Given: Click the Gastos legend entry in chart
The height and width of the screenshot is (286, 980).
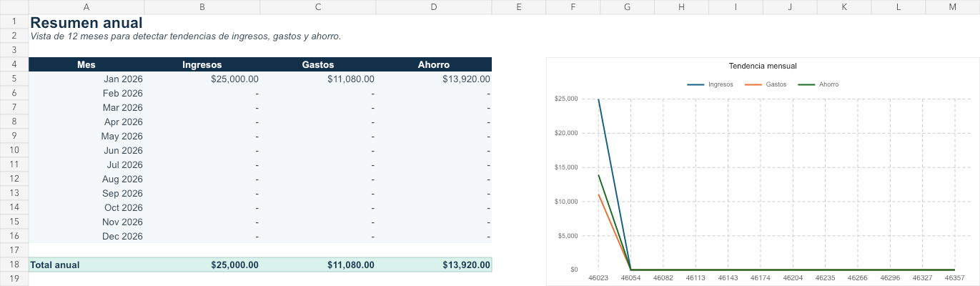Looking at the screenshot, I should point(766,84).
